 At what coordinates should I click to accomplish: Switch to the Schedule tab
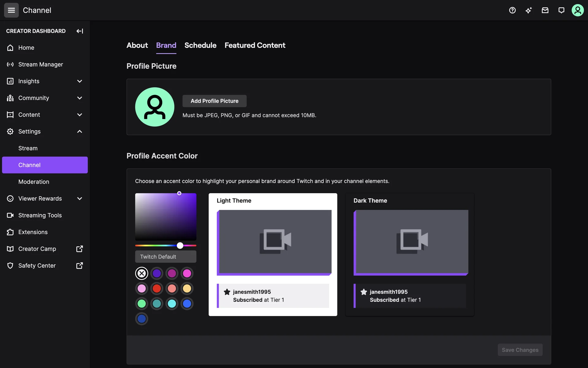[x=200, y=45]
